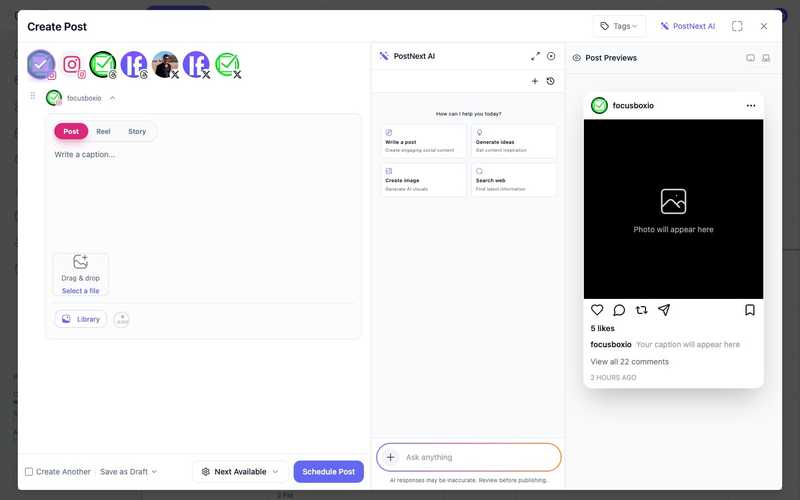Click the bookmark save icon in preview
The width and height of the screenshot is (800, 500).
pyautogui.click(x=749, y=310)
